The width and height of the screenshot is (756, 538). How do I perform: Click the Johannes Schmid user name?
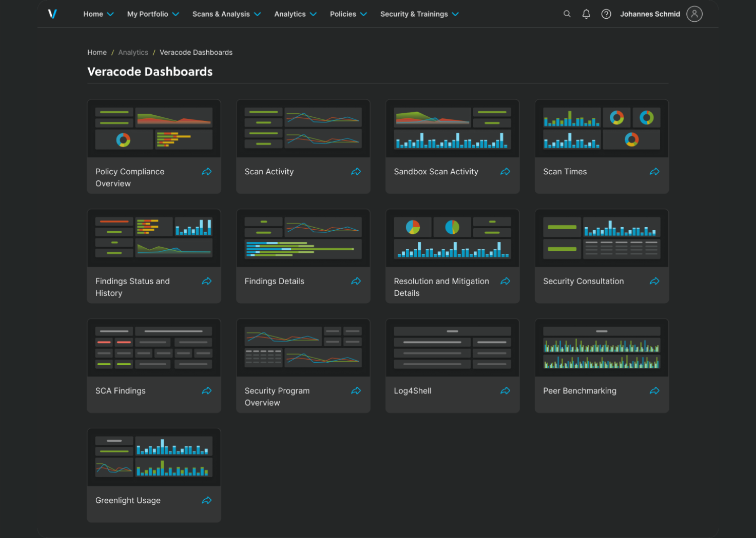point(650,14)
